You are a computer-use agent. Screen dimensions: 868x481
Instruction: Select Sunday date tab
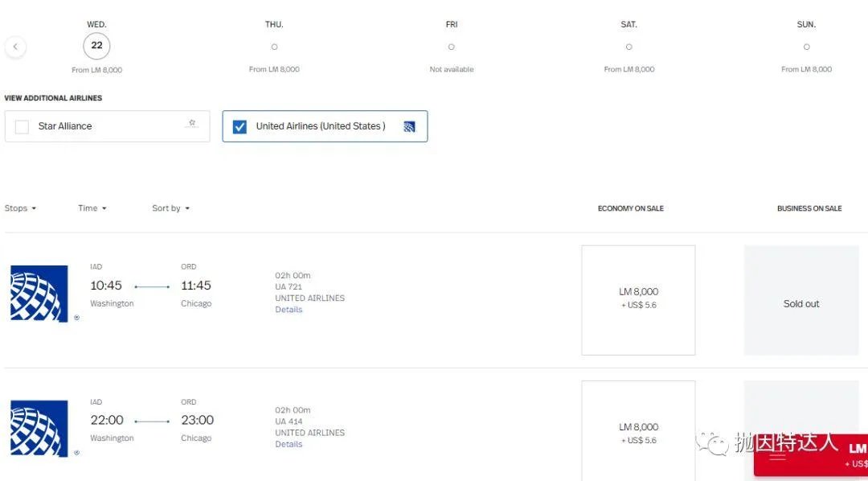806,47
